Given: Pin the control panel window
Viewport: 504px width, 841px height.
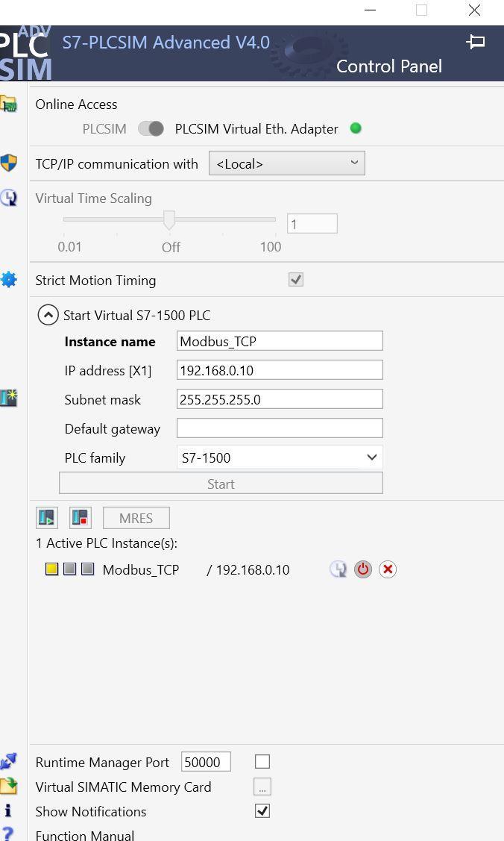Looking at the screenshot, I should tap(475, 42).
